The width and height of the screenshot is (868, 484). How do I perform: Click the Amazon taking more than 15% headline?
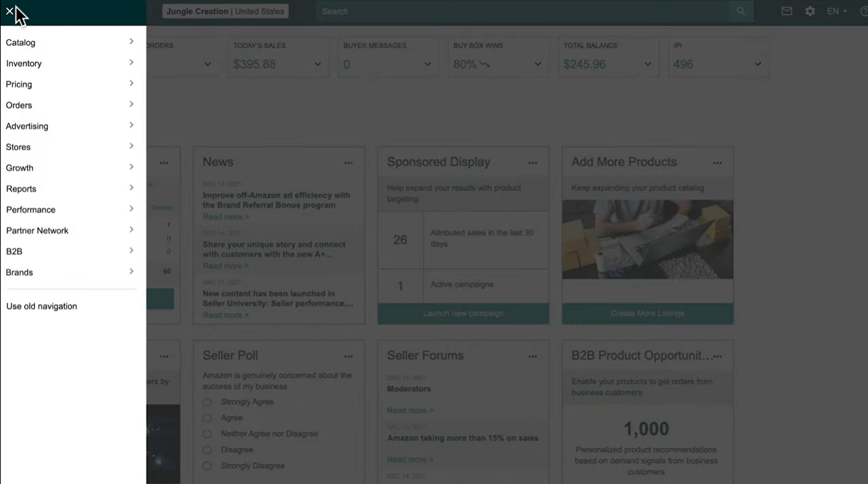463,438
